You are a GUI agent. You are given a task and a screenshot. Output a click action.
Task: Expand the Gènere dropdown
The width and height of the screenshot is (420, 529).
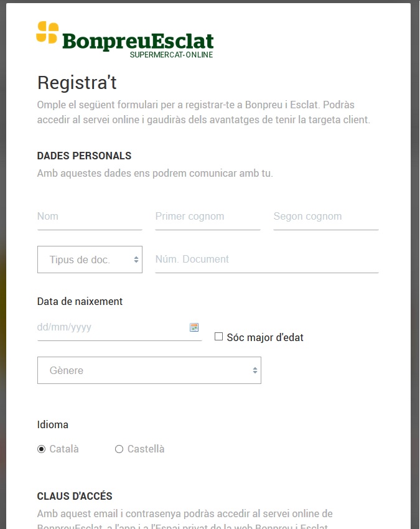149,370
